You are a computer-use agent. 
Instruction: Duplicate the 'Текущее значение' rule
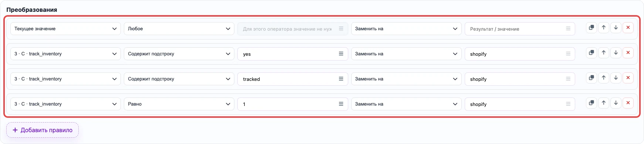click(592, 28)
